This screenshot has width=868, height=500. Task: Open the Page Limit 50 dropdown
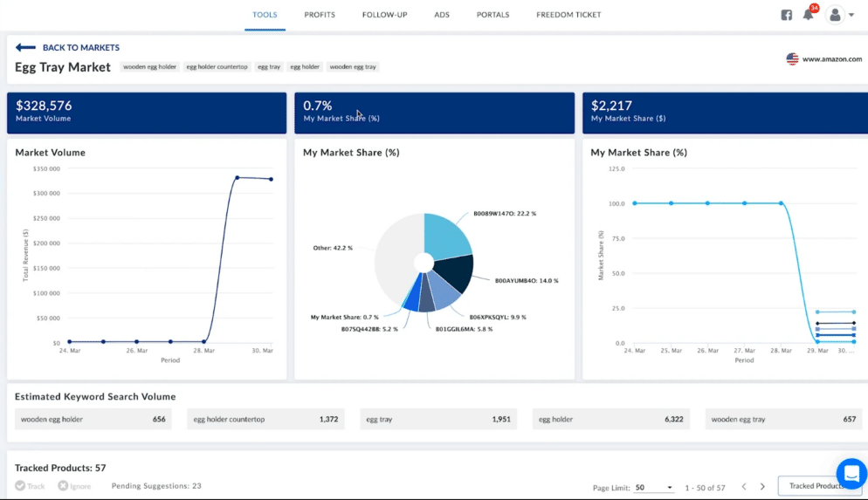654,487
